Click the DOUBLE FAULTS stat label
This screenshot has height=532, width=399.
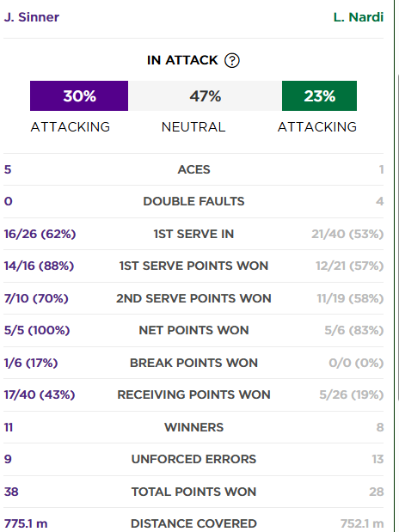point(193,201)
